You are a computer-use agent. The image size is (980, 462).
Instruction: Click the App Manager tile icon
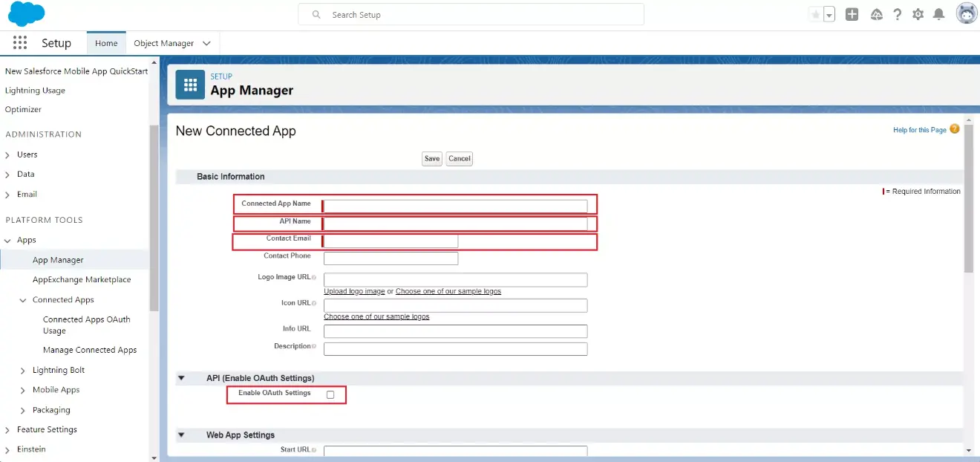[190, 84]
